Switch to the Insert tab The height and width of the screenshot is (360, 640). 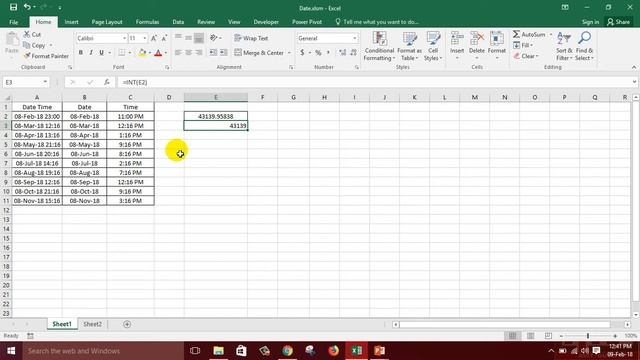(x=71, y=22)
